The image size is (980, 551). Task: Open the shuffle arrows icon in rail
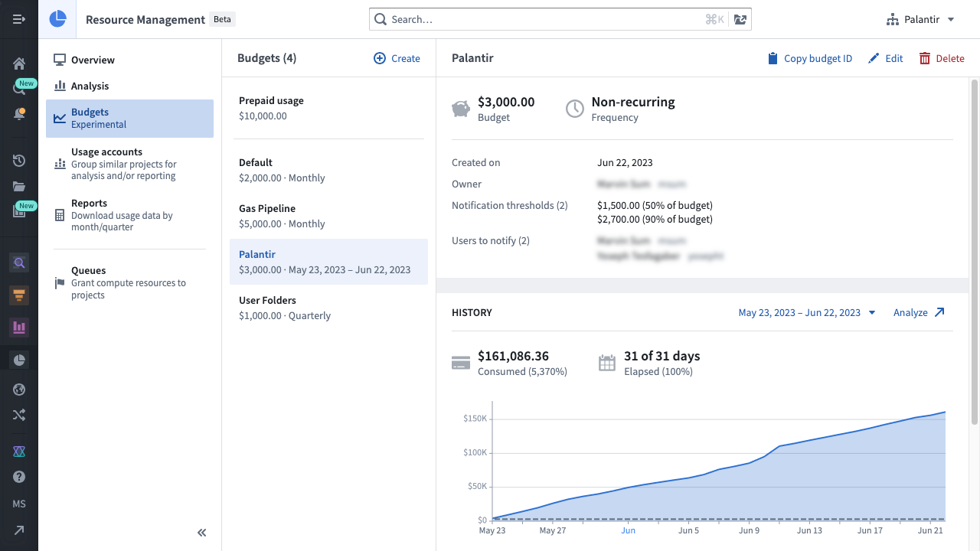pos(19,415)
